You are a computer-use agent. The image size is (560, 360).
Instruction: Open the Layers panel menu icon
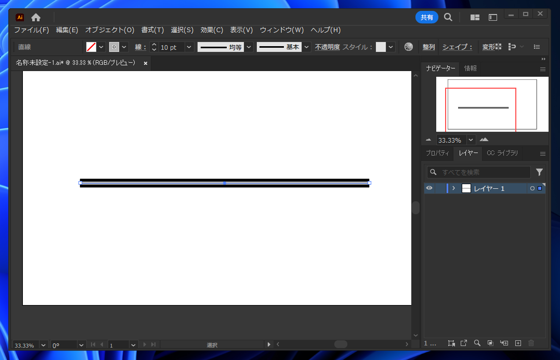[542, 154]
